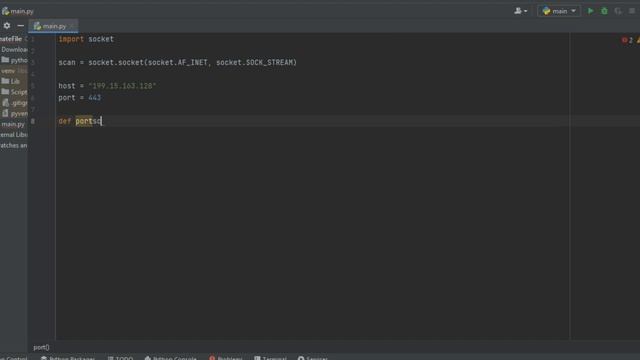Image resolution: width=640 pixels, height=360 pixels.
Task: Select the Downloads entry in project tree
Action: click(14, 49)
